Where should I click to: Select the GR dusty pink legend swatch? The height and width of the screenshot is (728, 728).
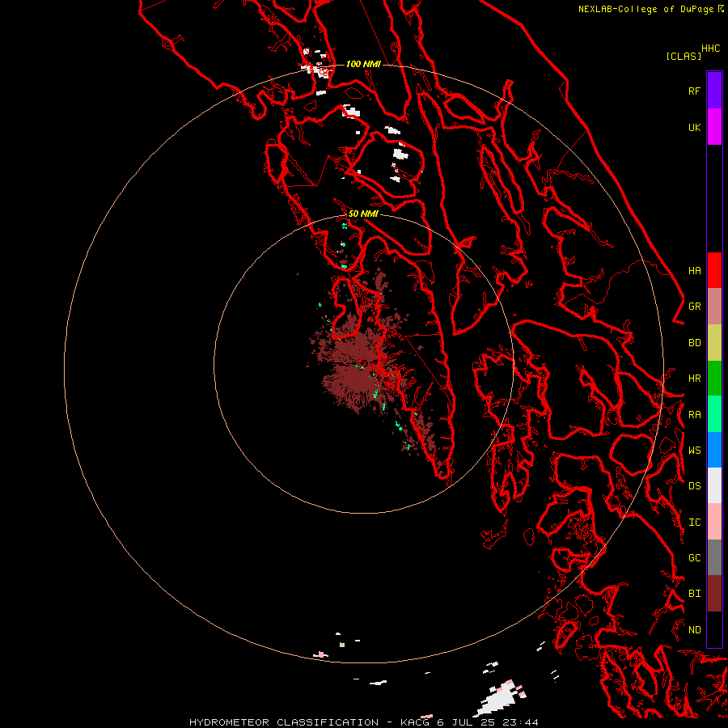(x=714, y=307)
